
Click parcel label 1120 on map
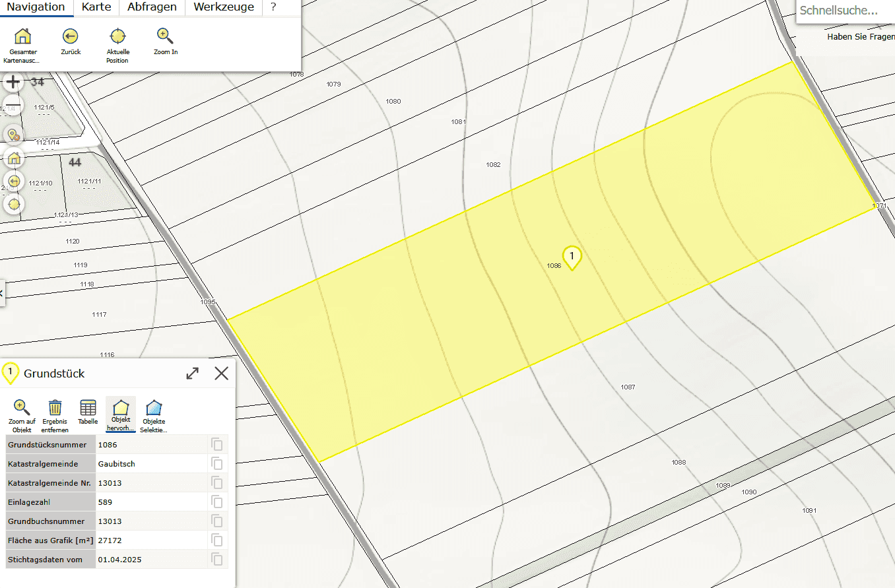tap(73, 241)
